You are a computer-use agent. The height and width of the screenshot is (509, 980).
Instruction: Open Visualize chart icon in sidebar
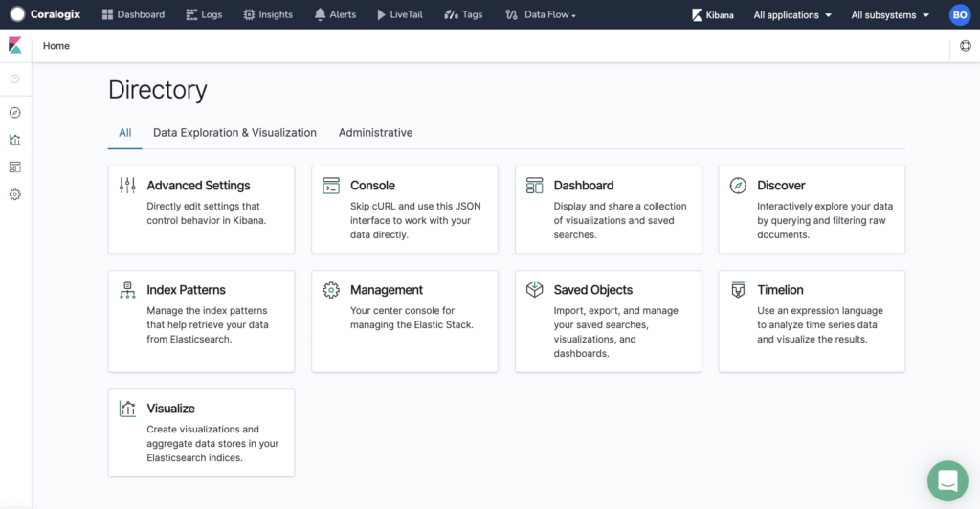[15, 140]
